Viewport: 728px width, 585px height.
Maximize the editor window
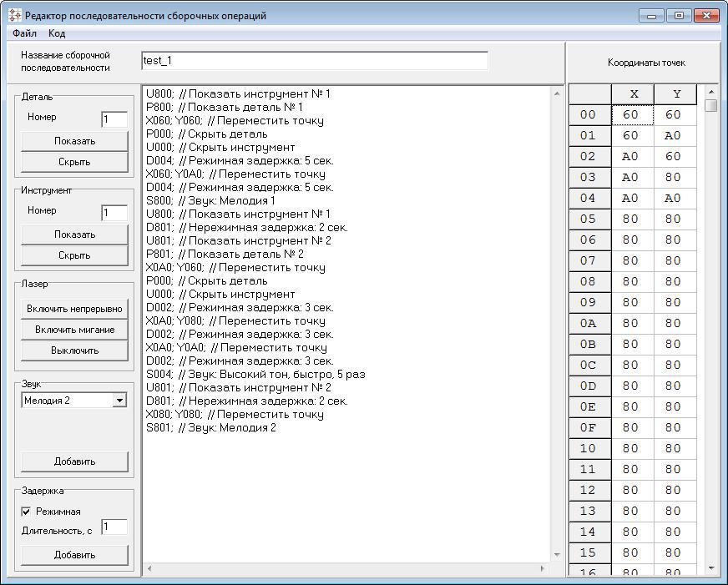pyautogui.click(x=679, y=16)
